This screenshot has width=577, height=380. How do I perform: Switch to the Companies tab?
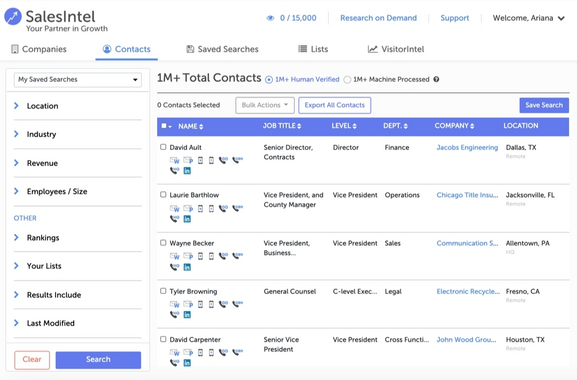[39, 49]
